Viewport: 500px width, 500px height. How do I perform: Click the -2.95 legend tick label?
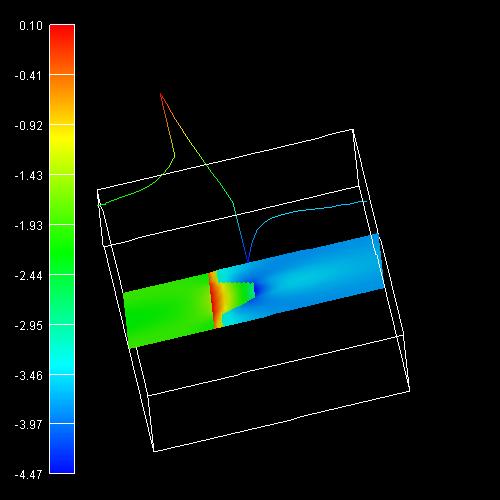29,326
